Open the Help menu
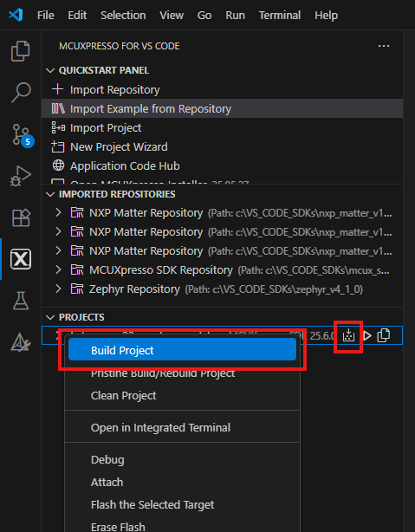The width and height of the screenshot is (415, 532). click(326, 16)
